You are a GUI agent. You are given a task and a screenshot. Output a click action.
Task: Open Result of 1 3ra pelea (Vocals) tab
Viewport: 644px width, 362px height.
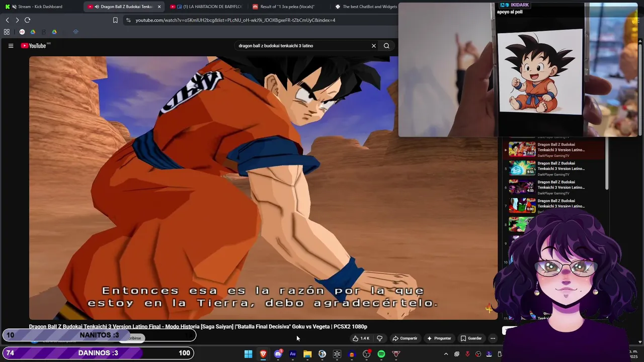(x=287, y=7)
